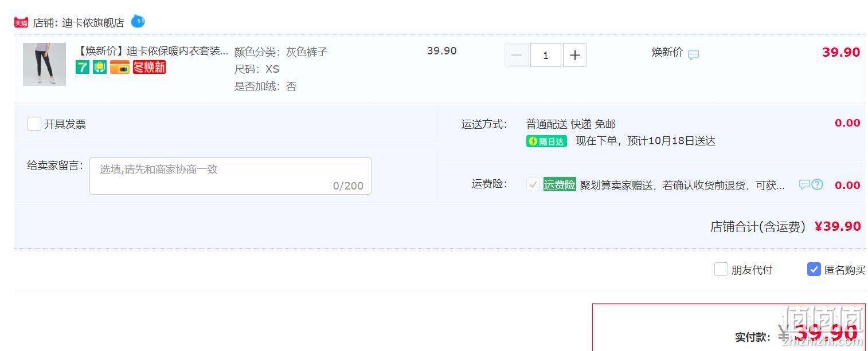Click the Tmall logo icon beside 店铺

(x=21, y=23)
